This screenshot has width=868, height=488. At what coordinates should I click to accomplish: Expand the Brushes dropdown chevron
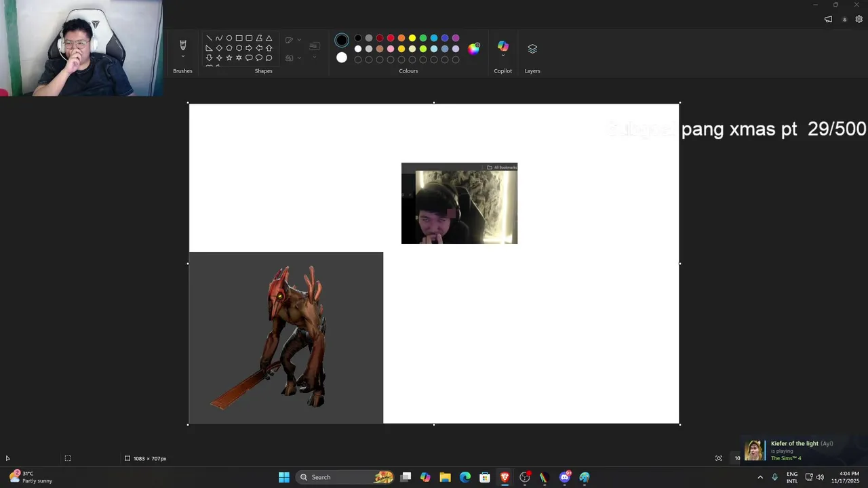(182, 56)
